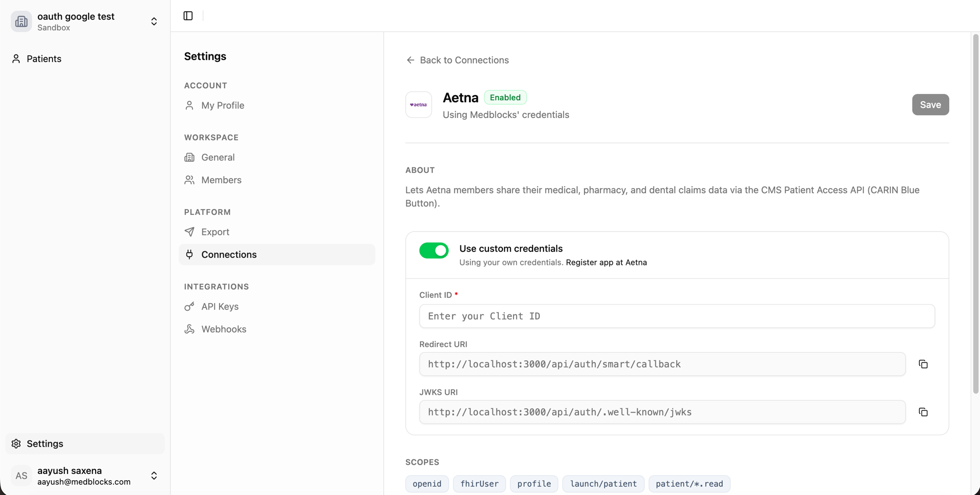Viewport: 980px width, 495px height.
Task: Click aayush@medblocks.com email text
Action: tap(84, 482)
